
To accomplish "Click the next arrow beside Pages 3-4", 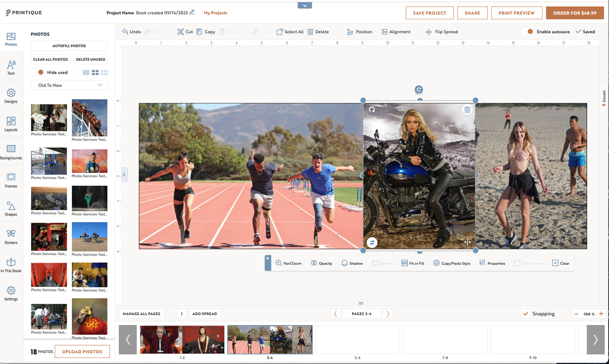I will [388, 313].
